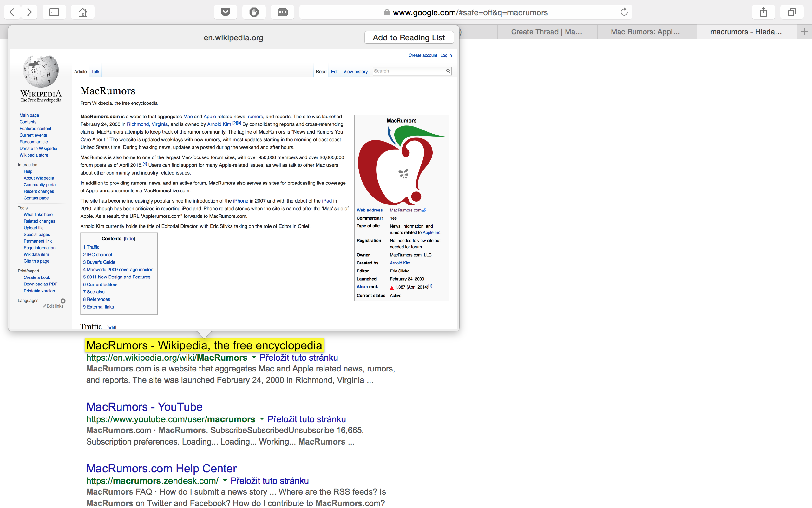Screen dimensions: 812x508
Task: Click the hand-shaped blocker extension icon
Action: pos(254,12)
